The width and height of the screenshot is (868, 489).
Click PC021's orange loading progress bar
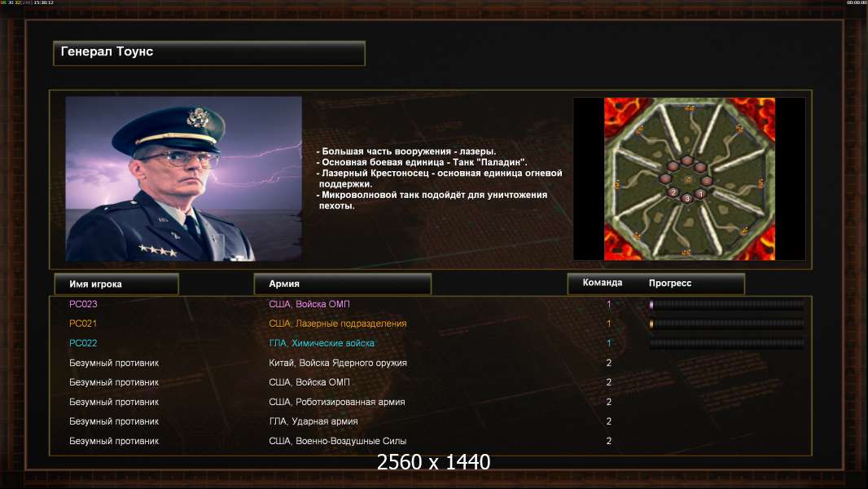pyautogui.click(x=727, y=324)
